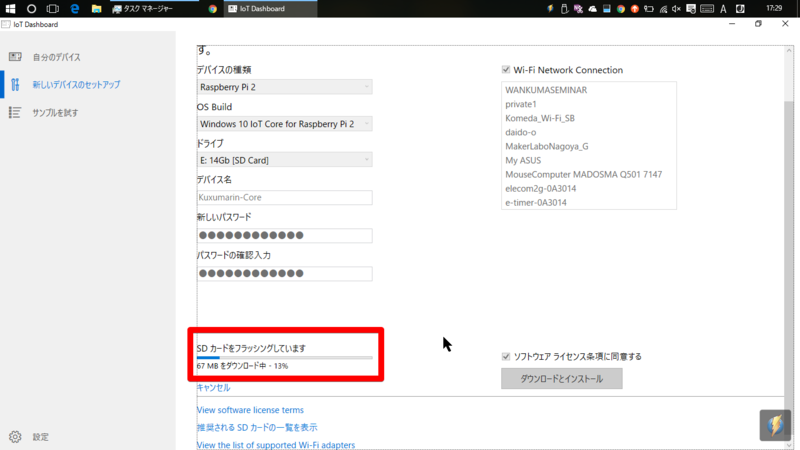Open the action center notification icon

pyautogui.click(x=691, y=8)
